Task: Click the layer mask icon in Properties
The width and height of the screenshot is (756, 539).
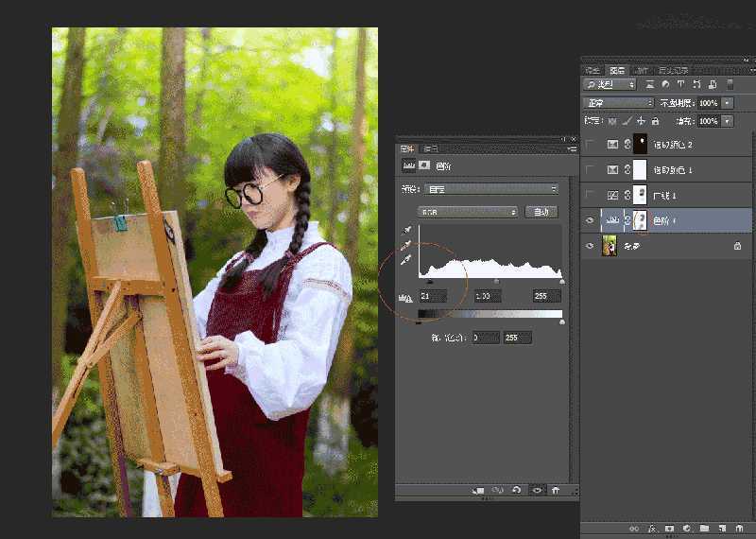Action: click(x=424, y=165)
